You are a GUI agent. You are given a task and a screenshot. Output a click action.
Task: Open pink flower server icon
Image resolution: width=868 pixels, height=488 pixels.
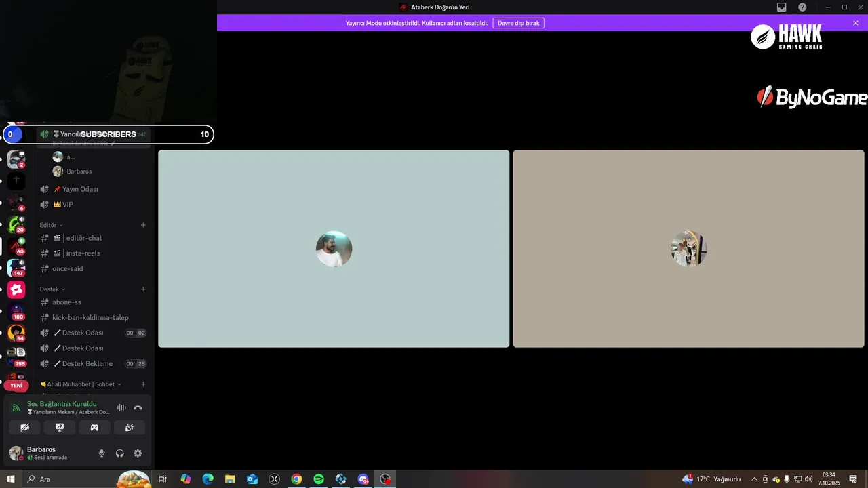pos(16,289)
